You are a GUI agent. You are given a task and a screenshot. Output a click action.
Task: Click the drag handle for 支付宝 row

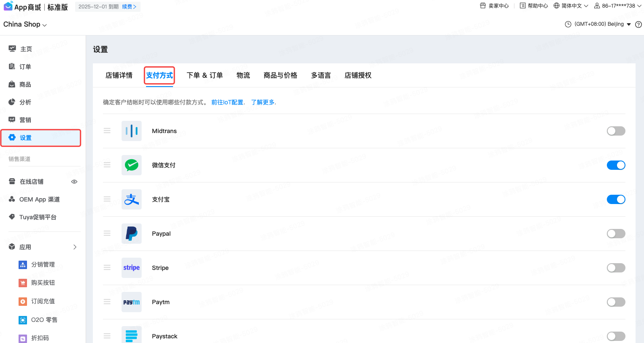pos(107,199)
